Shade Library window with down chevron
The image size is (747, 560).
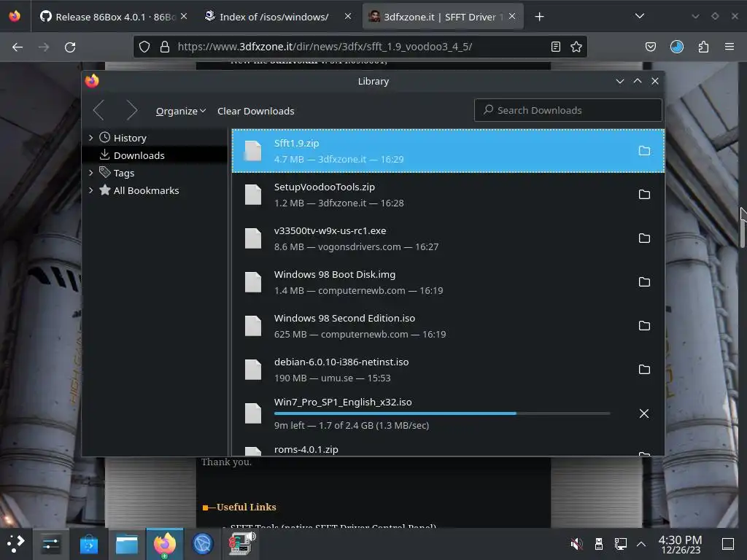point(620,81)
